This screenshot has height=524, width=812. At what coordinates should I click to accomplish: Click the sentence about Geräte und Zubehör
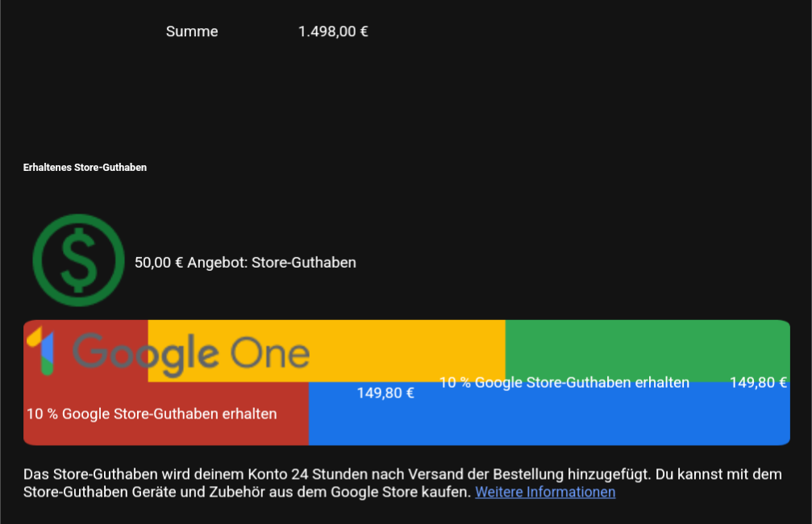[x=247, y=492]
